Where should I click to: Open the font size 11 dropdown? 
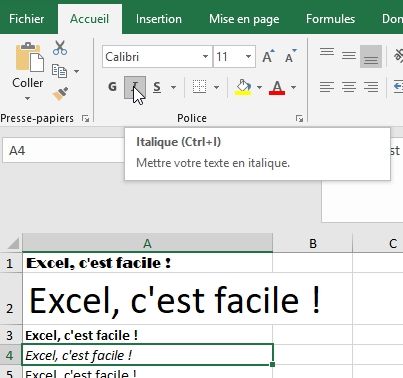(248, 56)
